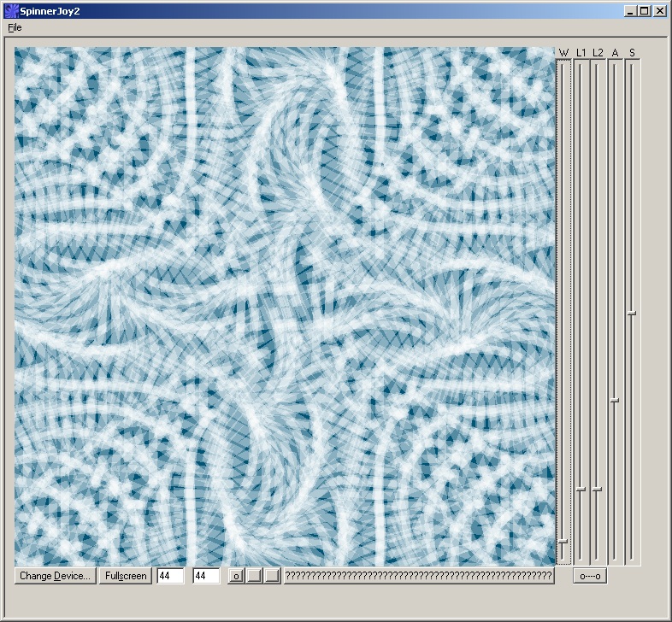Click the second input field showing 44
672x622 pixels.
(x=206, y=576)
